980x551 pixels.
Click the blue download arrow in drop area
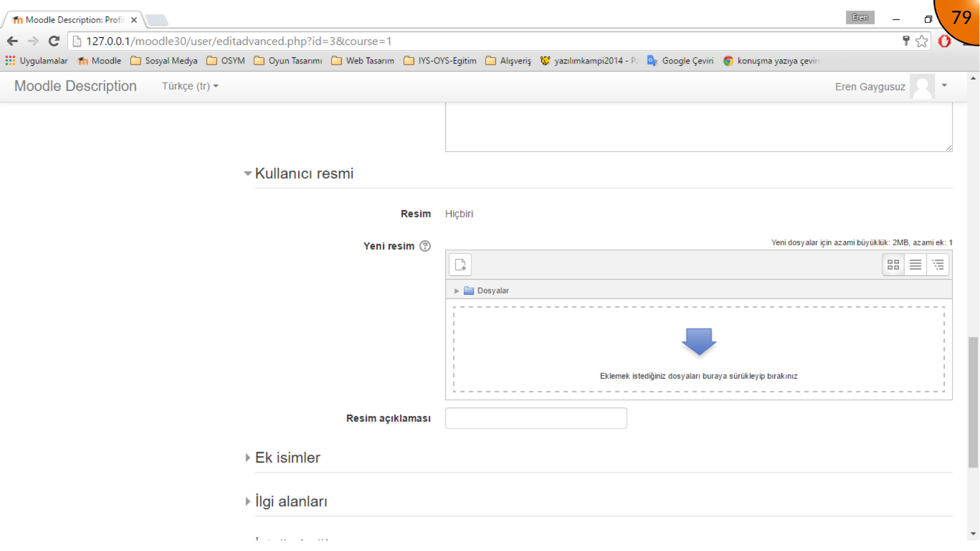(699, 341)
